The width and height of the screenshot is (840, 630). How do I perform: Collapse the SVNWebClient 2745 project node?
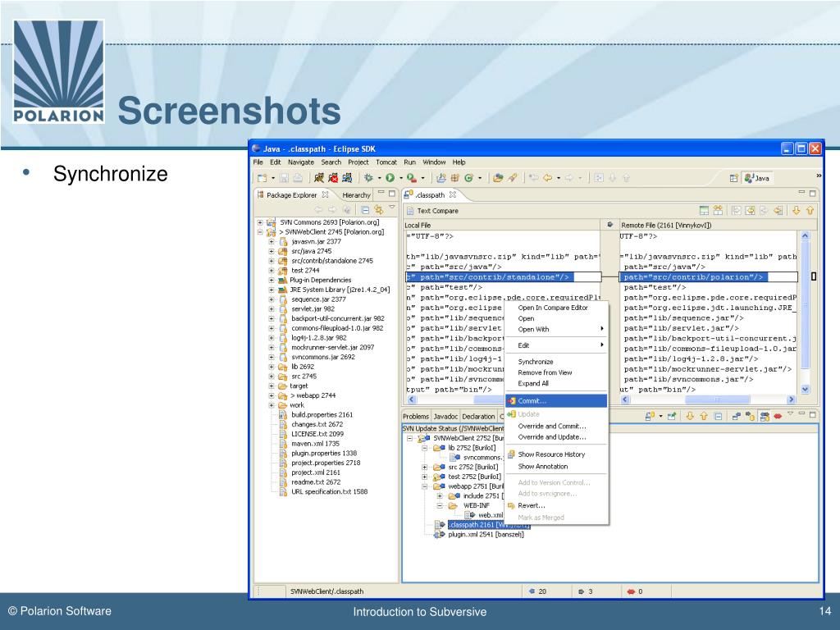point(260,232)
